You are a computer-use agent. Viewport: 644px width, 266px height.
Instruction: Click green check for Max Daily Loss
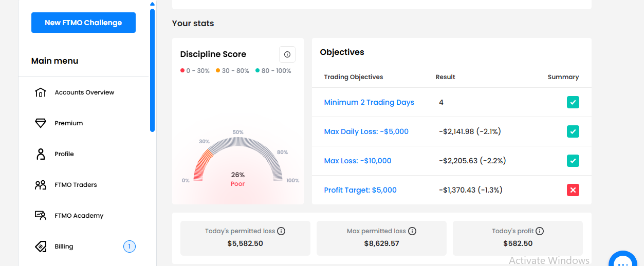pos(573,131)
